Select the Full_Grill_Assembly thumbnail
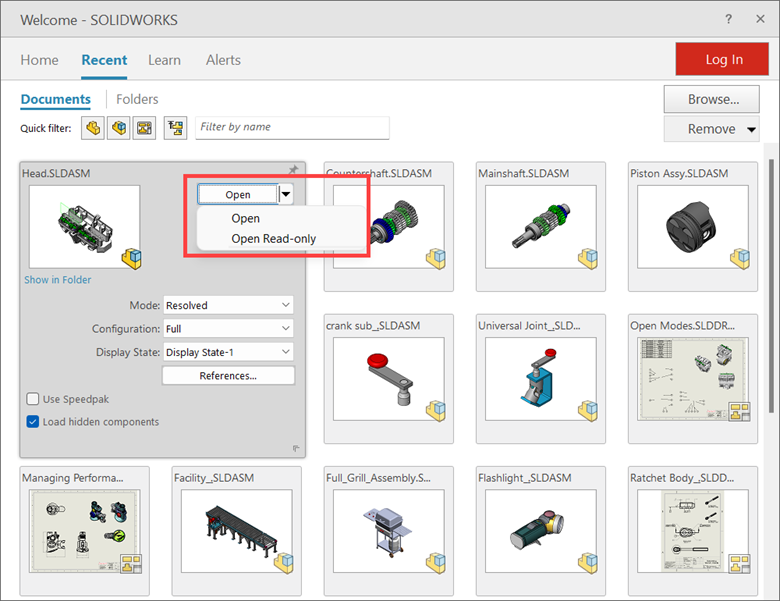 (x=389, y=531)
